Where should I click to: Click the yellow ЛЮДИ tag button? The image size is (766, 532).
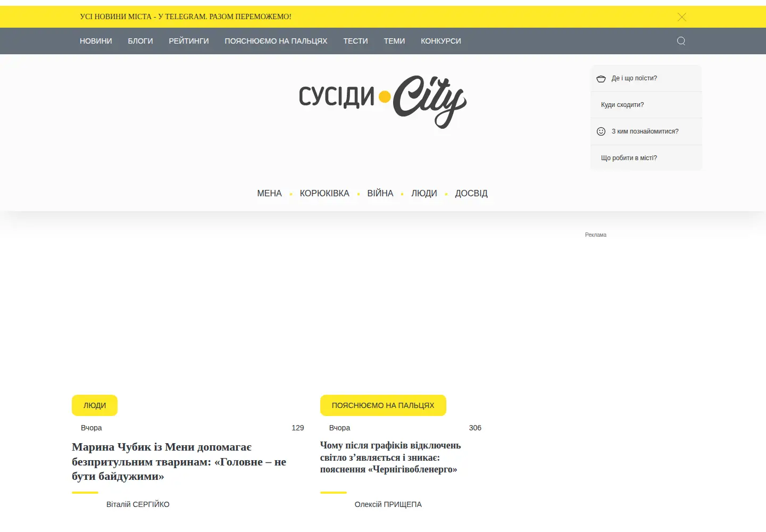click(x=95, y=405)
